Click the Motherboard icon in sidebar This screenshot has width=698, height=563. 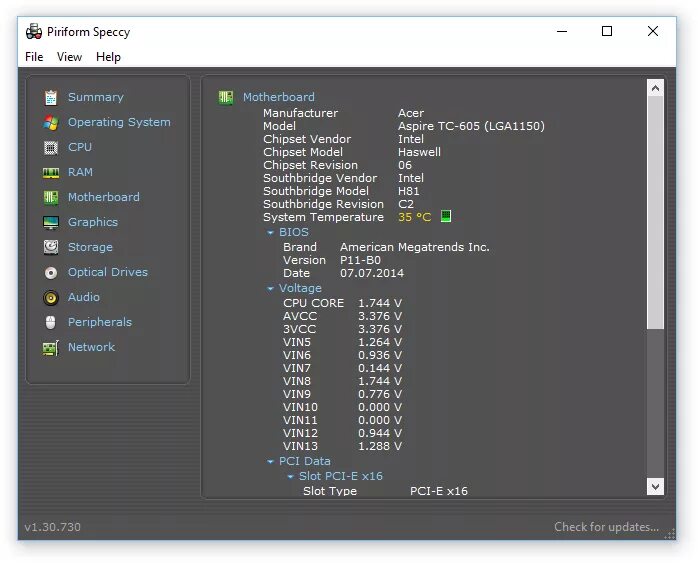51,198
